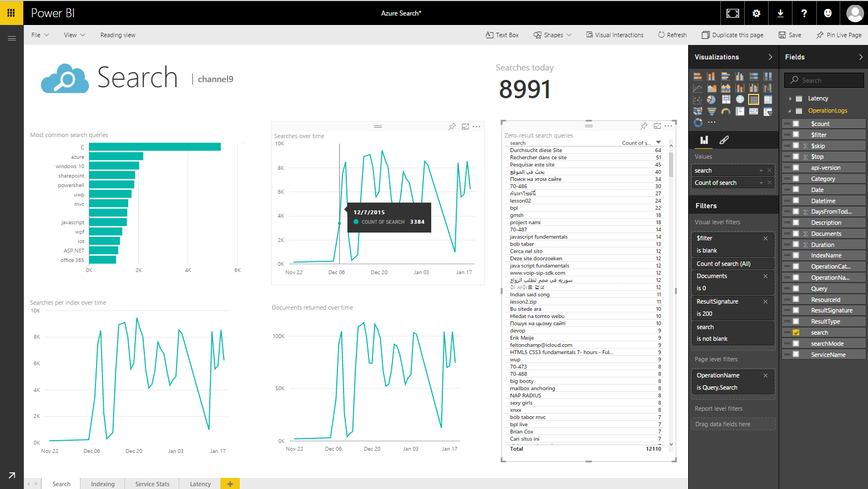Image resolution: width=868 pixels, height=489 pixels.
Task: Select the clustered bar chart visualization
Action: (725, 77)
